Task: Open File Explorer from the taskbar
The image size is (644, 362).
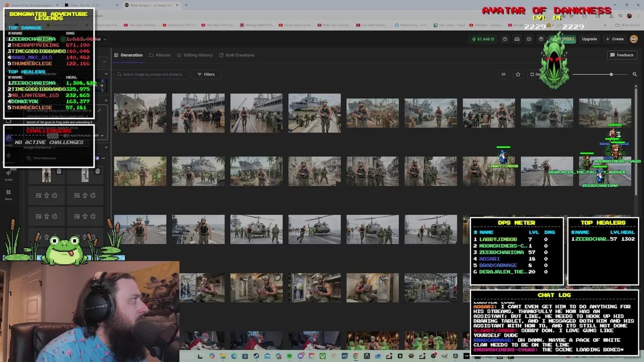Action: 222,356
